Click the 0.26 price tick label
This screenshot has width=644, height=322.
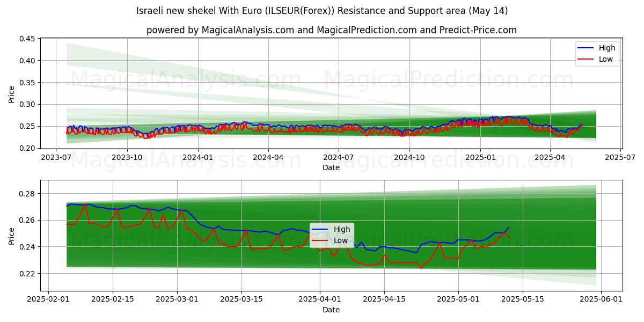click(x=27, y=221)
